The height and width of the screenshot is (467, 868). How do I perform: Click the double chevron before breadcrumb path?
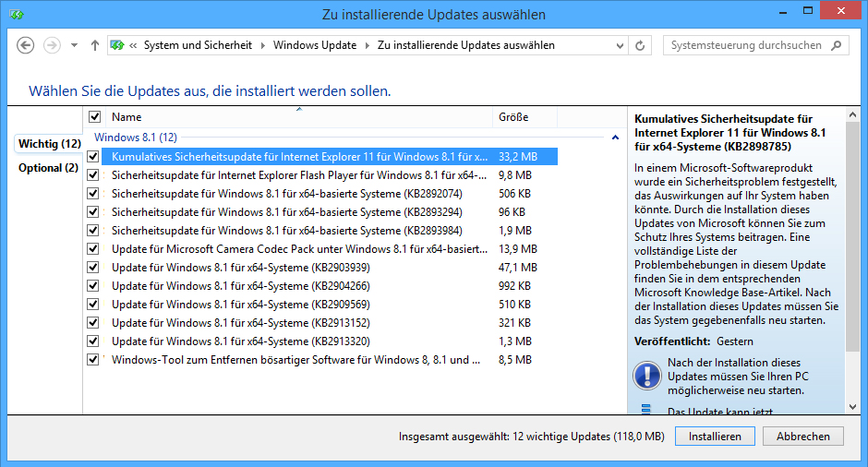click(x=133, y=45)
